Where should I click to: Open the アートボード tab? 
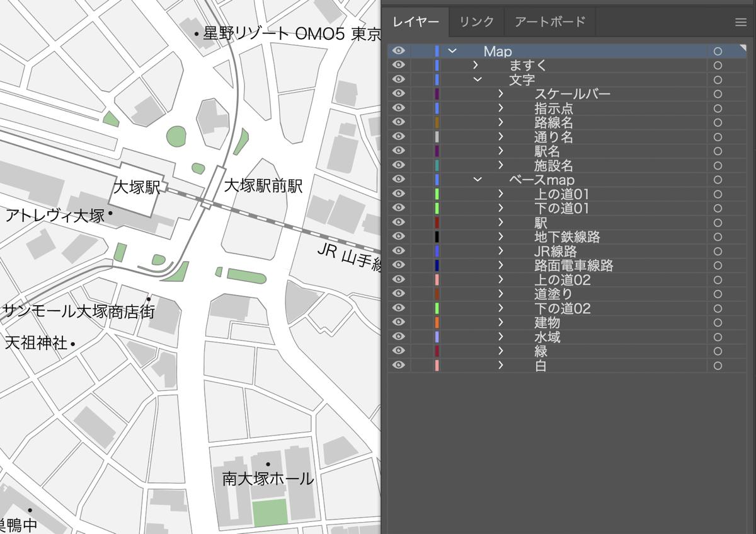pos(549,22)
